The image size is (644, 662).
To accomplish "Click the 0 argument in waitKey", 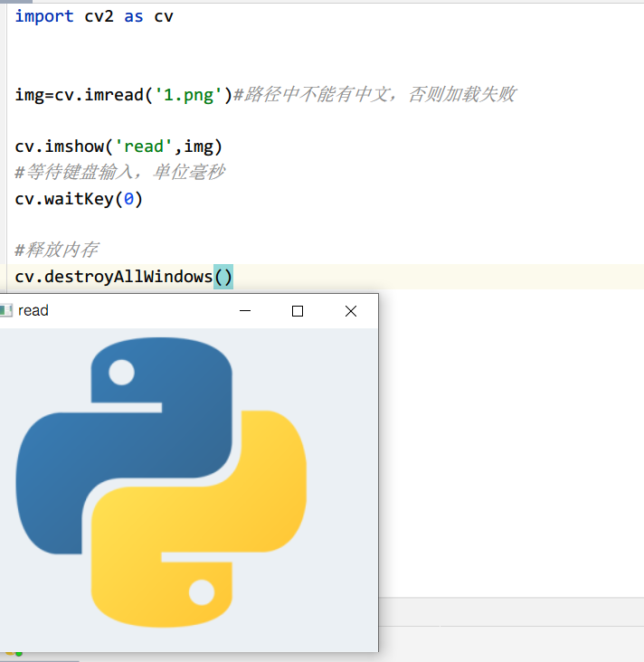I will click(128, 199).
